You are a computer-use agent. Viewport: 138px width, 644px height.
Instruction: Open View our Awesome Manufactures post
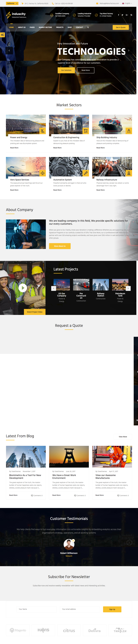(106, 477)
